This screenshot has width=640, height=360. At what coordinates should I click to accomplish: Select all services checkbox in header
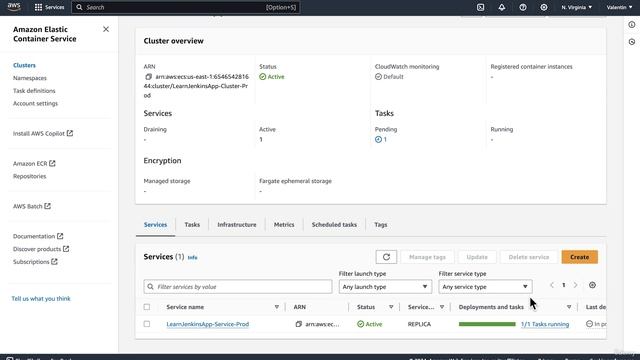pos(147,307)
